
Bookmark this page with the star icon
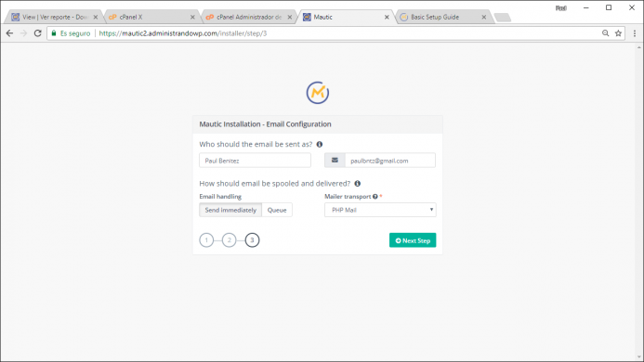click(618, 33)
